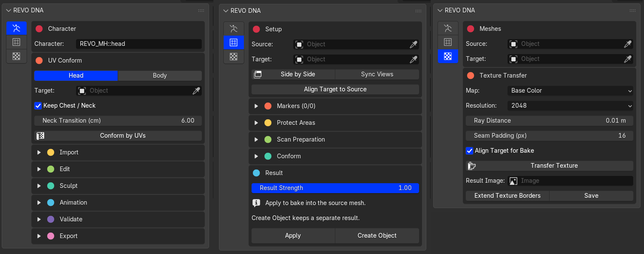Select checker texture tab icon in right panel
Screen dimensions: 644x254
[448, 56]
